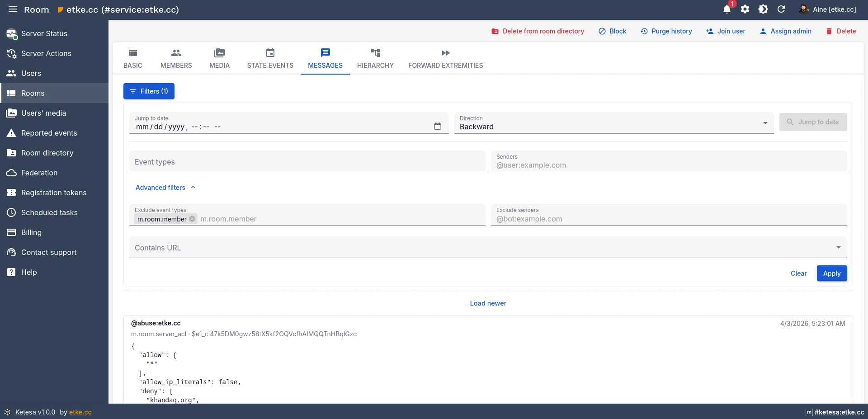Apply the message filters
868x419 pixels.
tap(831, 273)
